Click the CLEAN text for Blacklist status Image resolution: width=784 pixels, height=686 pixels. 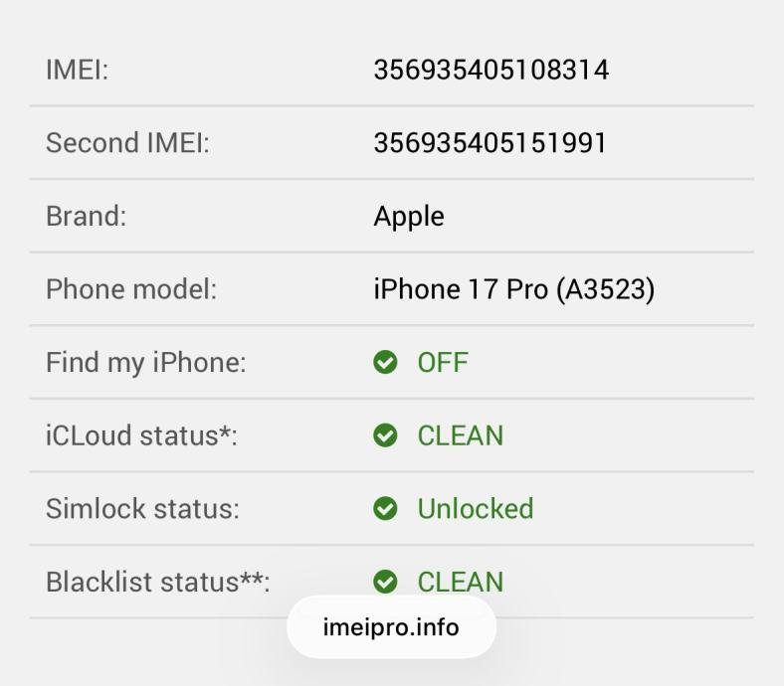(x=460, y=582)
